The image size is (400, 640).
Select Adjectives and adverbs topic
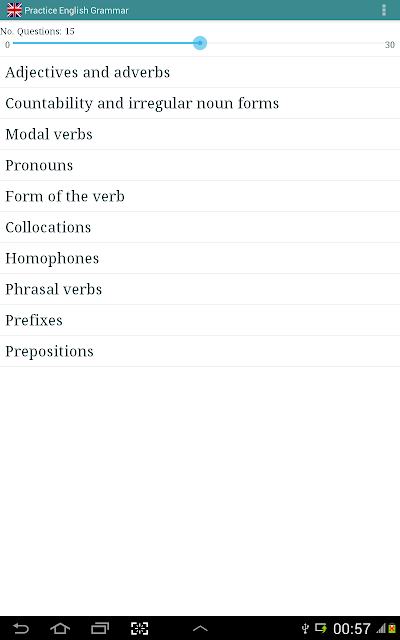pos(200,72)
